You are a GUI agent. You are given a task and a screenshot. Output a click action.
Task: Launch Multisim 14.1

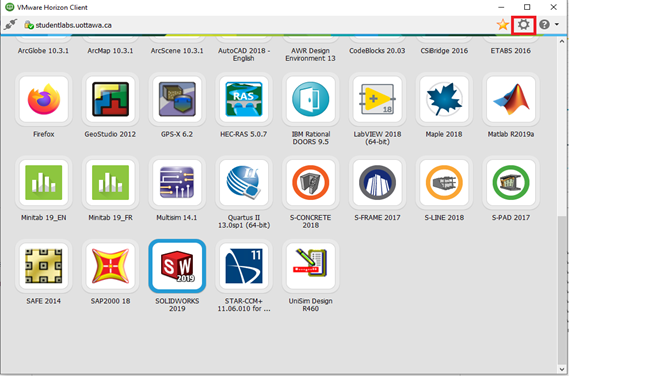(177, 182)
